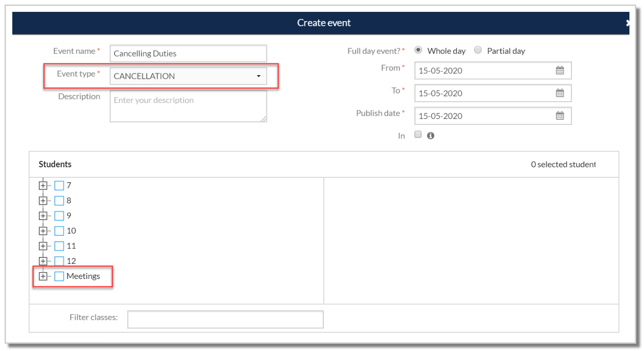Close the Create event dialog
The image size is (644, 351).
pyautogui.click(x=628, y=23)
